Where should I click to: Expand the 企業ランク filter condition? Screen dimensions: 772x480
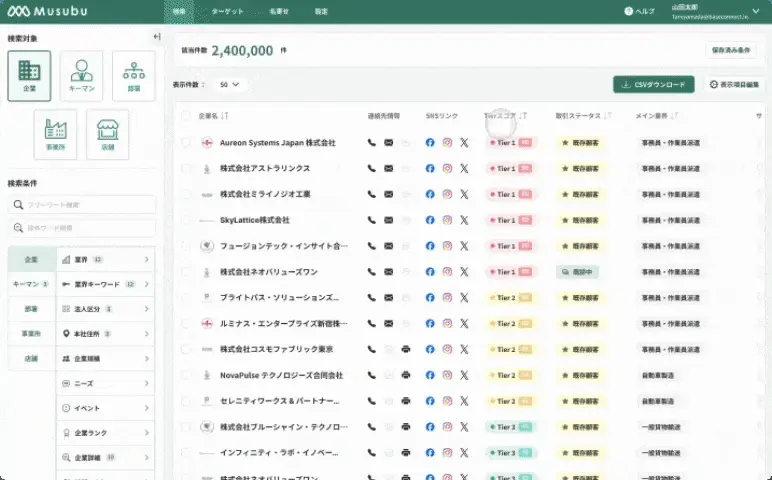click(x=105, y=433)
